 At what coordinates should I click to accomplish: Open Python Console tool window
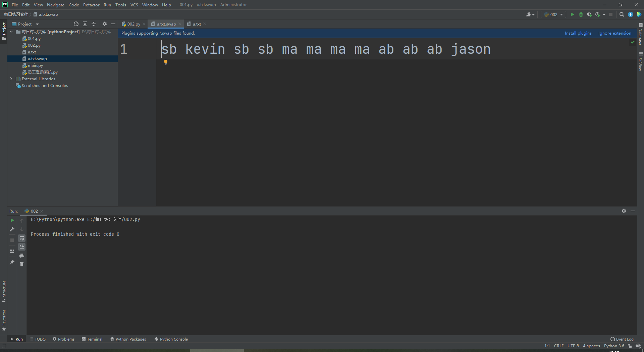coord(171,339)
